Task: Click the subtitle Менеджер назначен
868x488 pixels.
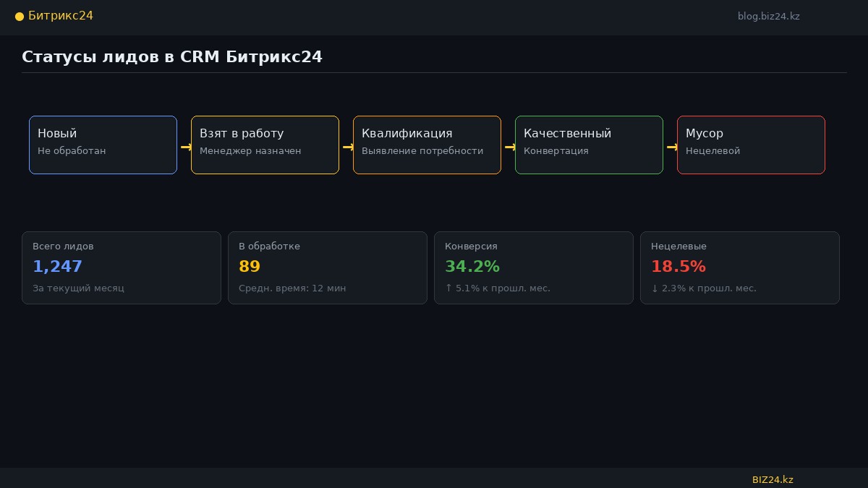Action: [x=250, y=151]
